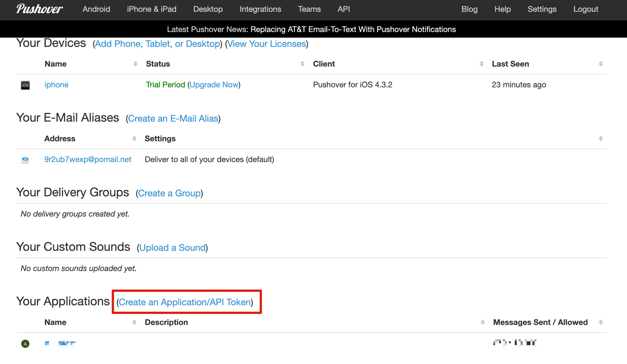Go to Settings in the navigation bar
627x364 pixels.
(x=542, y=9)
